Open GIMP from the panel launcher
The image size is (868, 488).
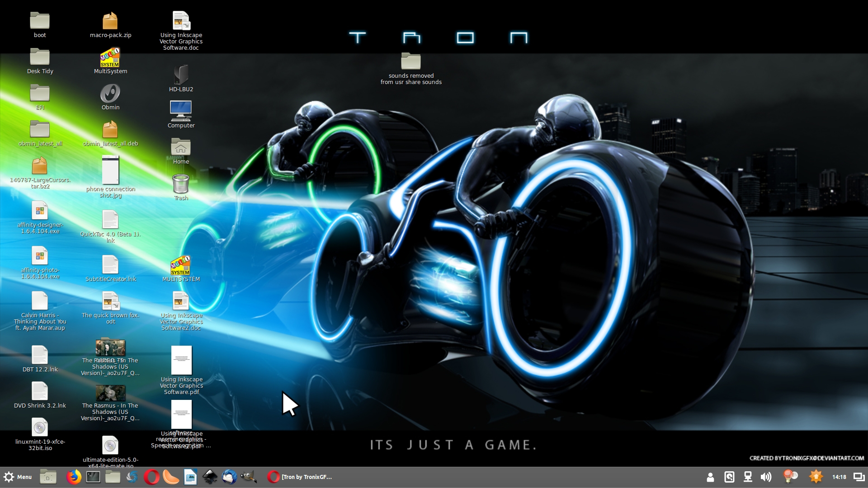(249, 477)
